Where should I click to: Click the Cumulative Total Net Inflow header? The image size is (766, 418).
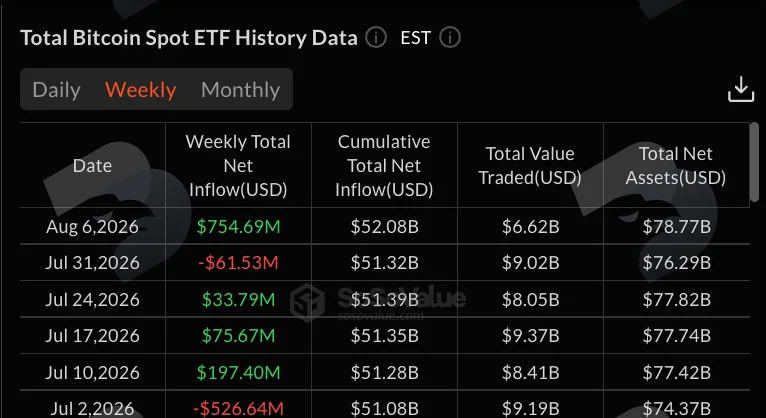[x=384, y=166]
